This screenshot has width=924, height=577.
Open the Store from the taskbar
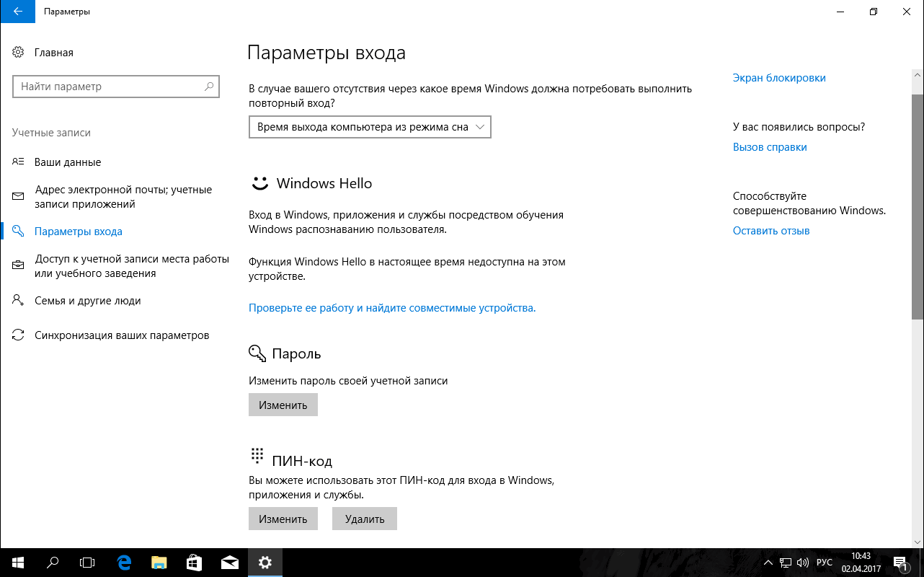click(x=195, y=563)
